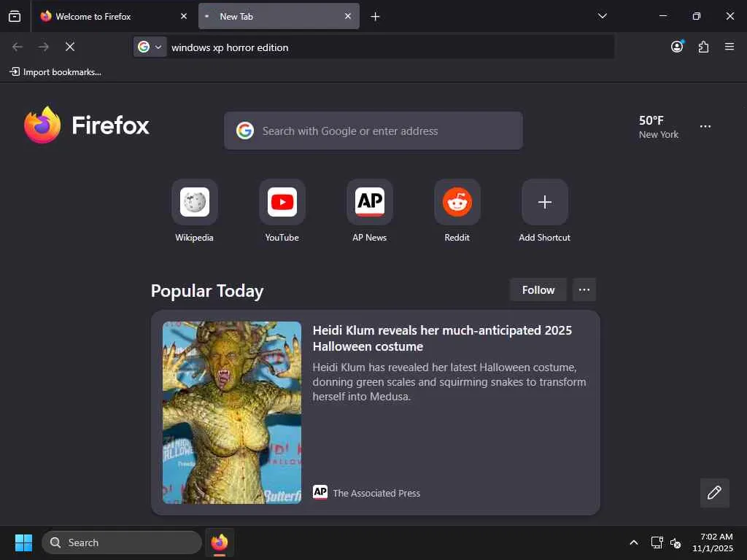Image resolution: width=747 pixels, height=560 pixels.
Task: Click the Firefox logo on the page
Action: (87, 125)
